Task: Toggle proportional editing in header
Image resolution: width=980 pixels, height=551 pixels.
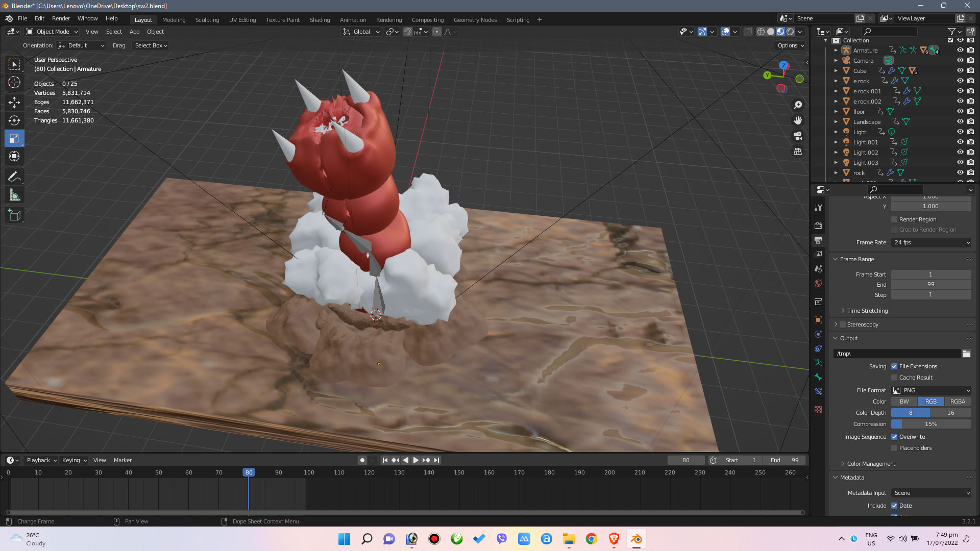Action: (437, 32)
